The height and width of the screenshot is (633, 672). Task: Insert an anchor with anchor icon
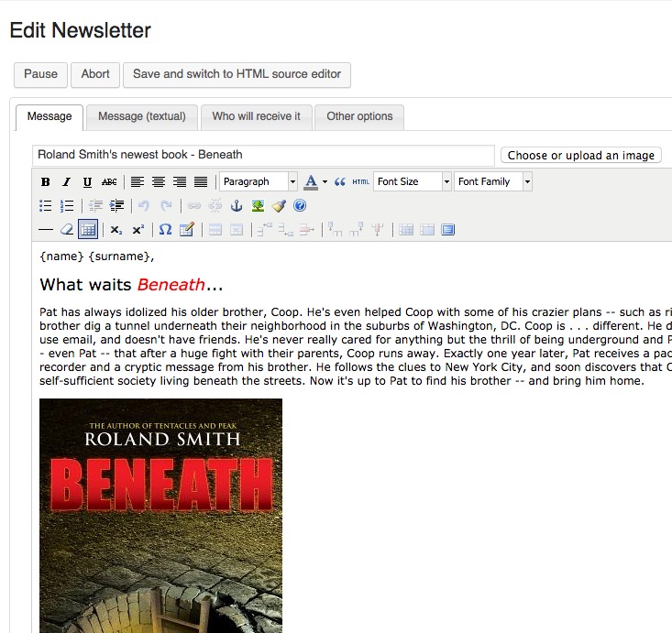tap(237, 206)
